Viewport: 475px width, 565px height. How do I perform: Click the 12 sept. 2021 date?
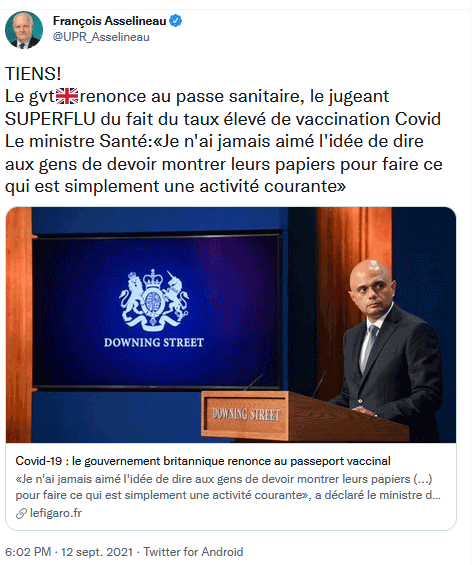coord(97,552)
